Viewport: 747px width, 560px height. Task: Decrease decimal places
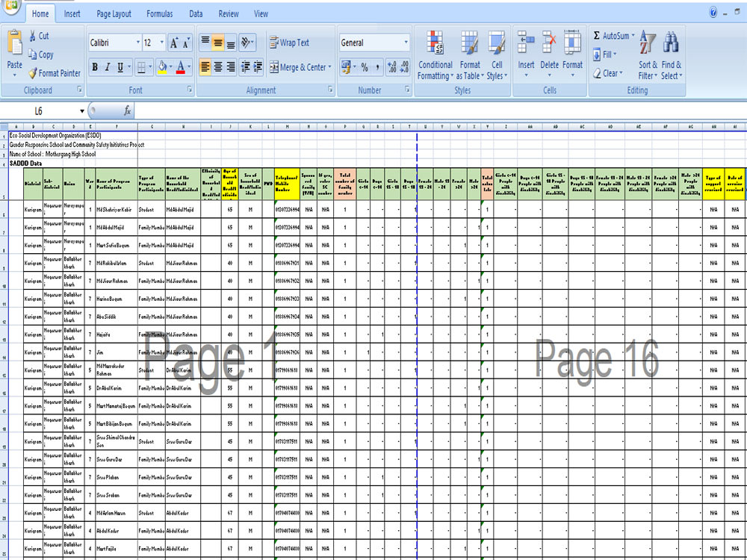tap(404, 67)
